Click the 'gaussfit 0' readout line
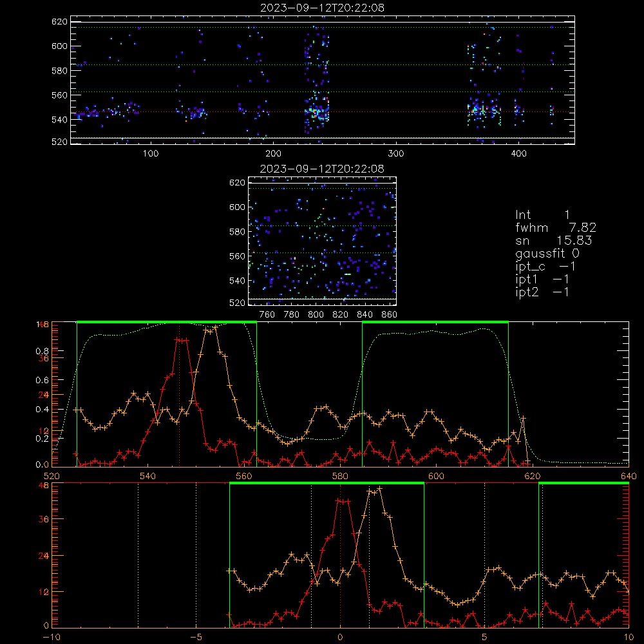 click(547, 253)
